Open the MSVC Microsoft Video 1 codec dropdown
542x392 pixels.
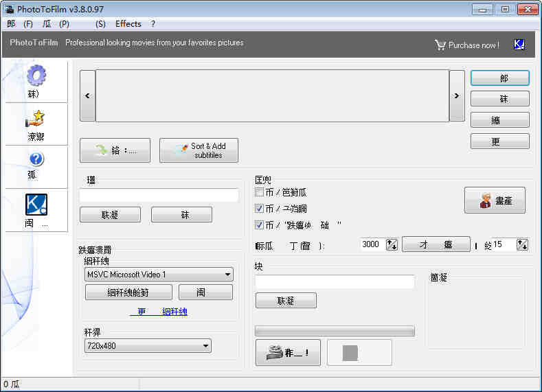pyautogui.click(x=159, y=275)
